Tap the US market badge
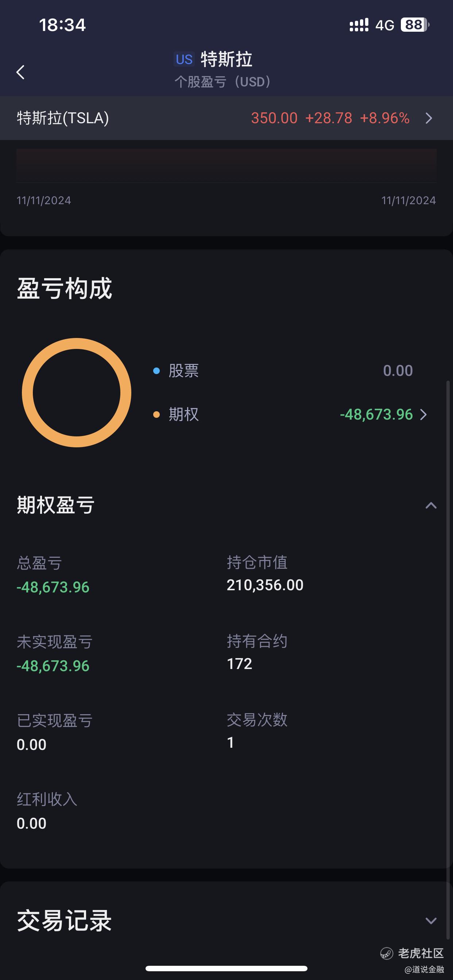This screenshot has height=980, width=453. pos(184,60)
